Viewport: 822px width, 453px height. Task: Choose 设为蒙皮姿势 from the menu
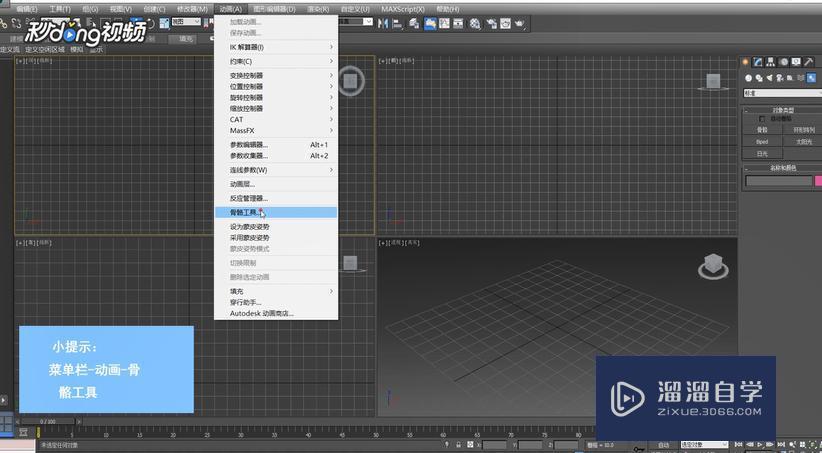[x=276, y=226]
